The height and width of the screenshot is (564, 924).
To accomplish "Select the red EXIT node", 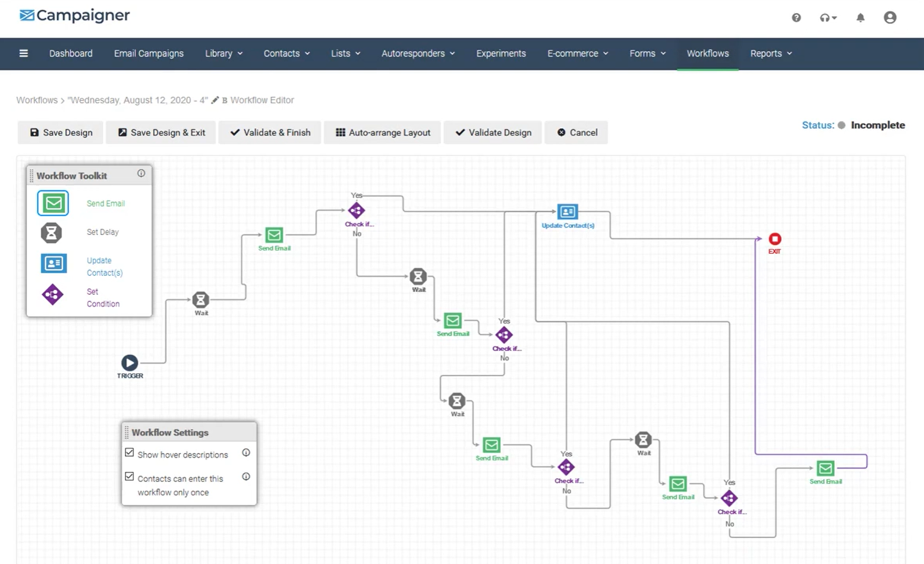I will [775, 239].
